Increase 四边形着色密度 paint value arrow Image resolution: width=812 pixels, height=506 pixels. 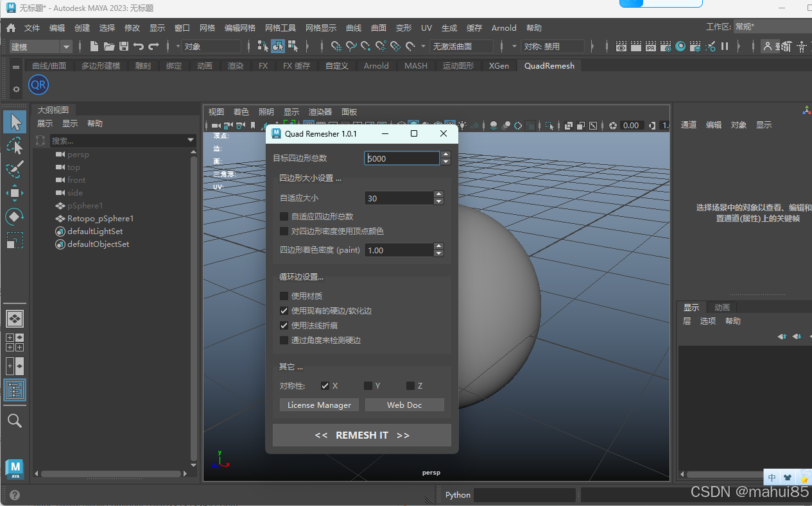[438, 246]
